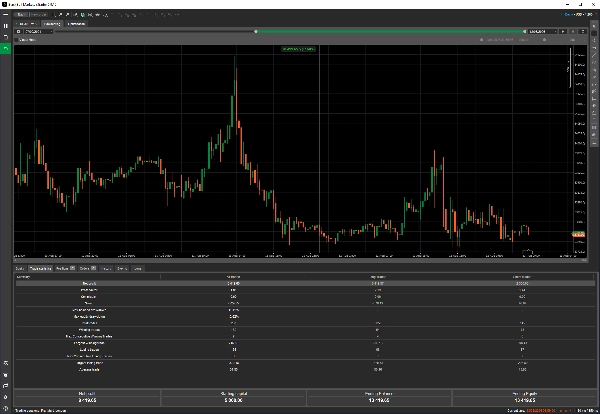Open the Demo account dropdown at top right
This screenshot has height=414, width=600.
point(579,15)
